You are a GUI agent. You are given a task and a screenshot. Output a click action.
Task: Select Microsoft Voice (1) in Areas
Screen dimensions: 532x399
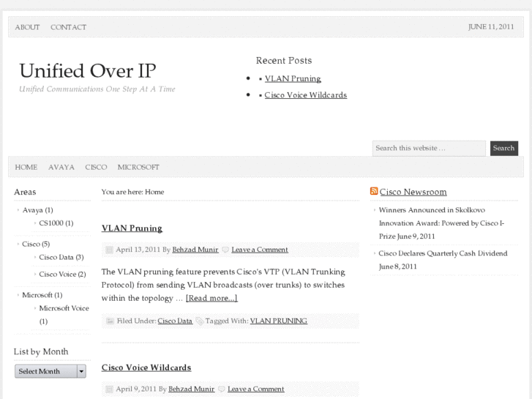[64, 315]
